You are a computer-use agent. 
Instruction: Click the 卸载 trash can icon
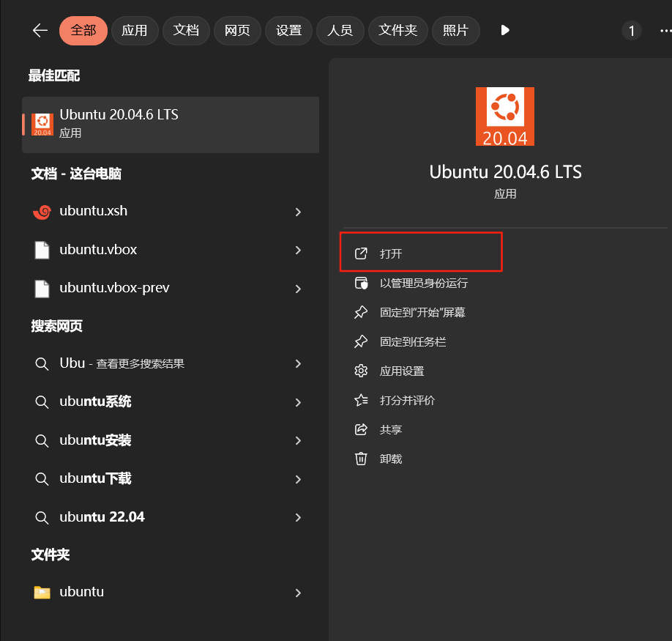tap(361, 459)
